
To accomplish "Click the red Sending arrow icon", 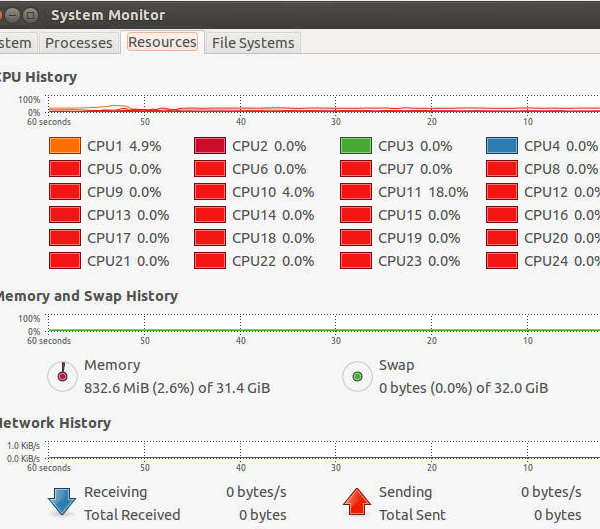I will point(357,501).
